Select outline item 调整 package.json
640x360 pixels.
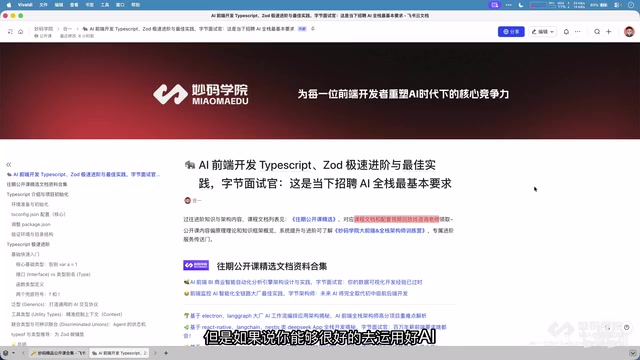[x=31, y=224]
